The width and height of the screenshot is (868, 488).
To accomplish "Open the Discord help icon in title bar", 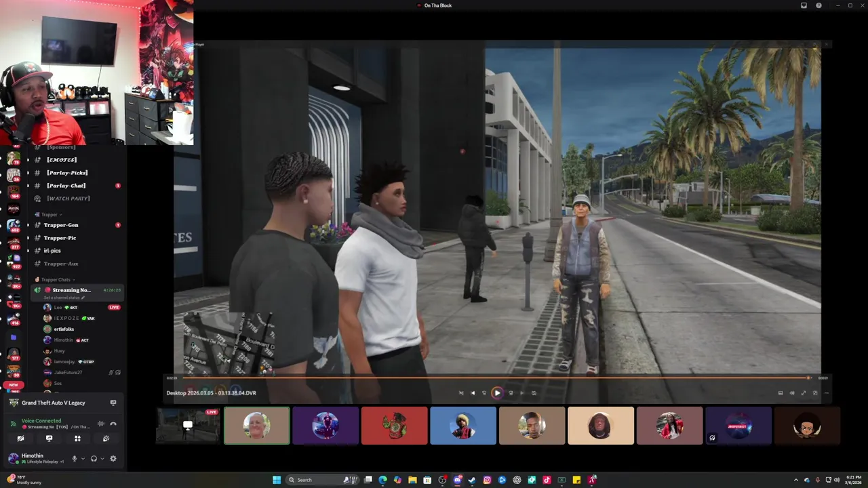I will pos(818,5).
